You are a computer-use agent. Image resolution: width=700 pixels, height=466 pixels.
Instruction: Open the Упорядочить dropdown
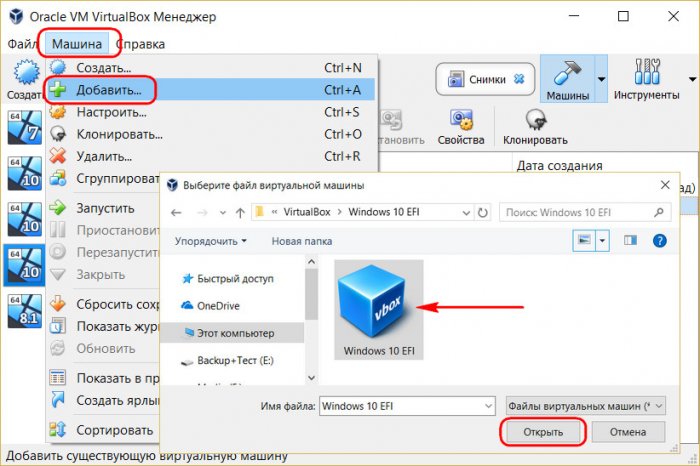click(x=210, y=241)
